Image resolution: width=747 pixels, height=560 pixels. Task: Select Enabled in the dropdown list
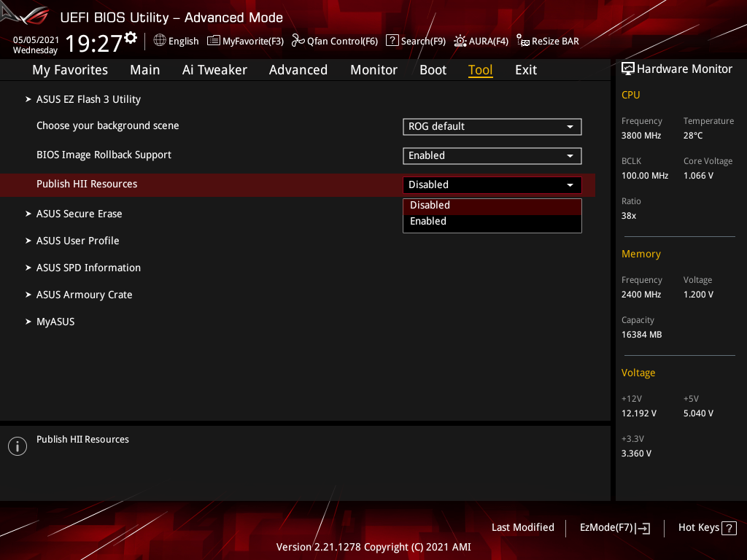click(x=492, y=222)
